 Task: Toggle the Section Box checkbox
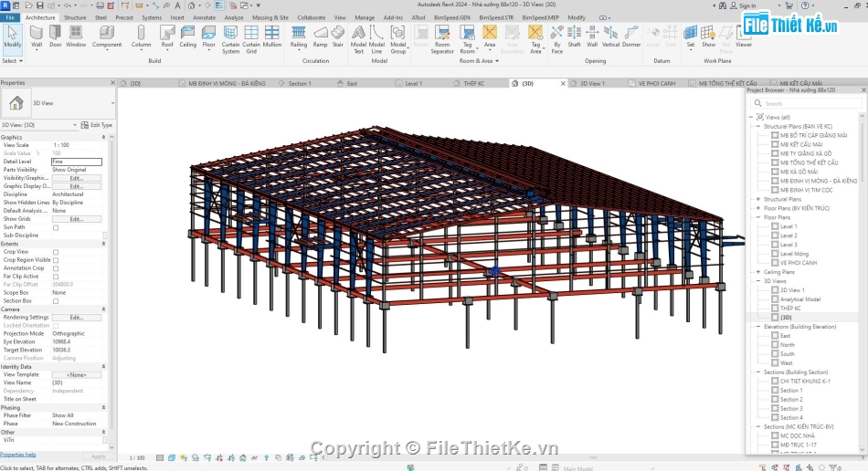point(56,301)
